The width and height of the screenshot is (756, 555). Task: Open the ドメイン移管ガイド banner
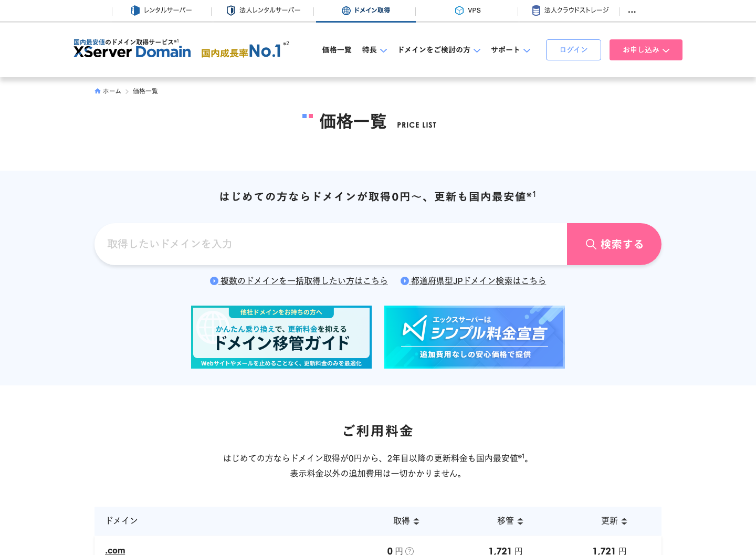click(281, 337)
